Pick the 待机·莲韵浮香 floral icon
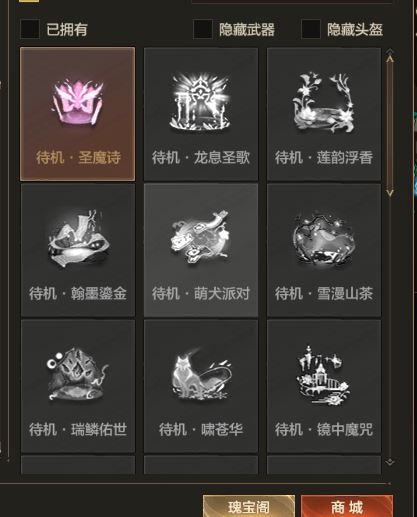This screenshot has width=417, height=517. tap(324, 103)
